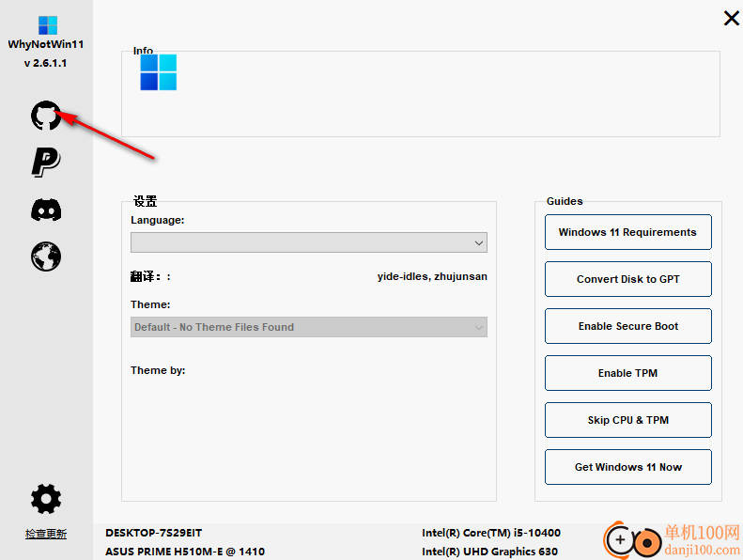Open the Discord server icon
Screen dimensions: 743x560
[46, 210]
